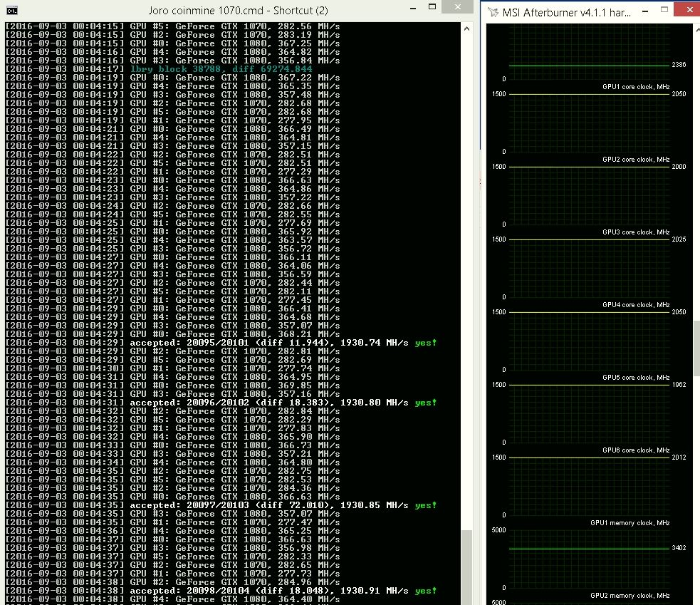
Task: Click the console window's vertical scrollbar thumb
Action: [466, 567]
